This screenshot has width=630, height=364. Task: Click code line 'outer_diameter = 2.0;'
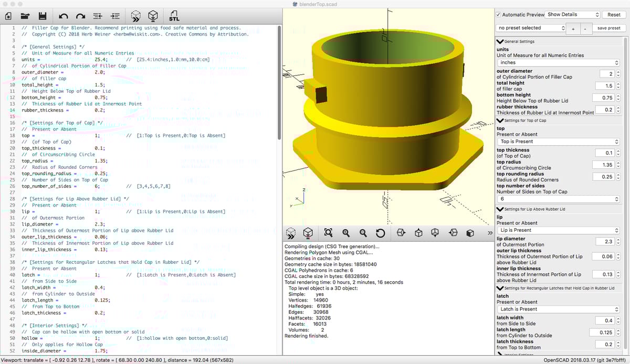[63, 72]
